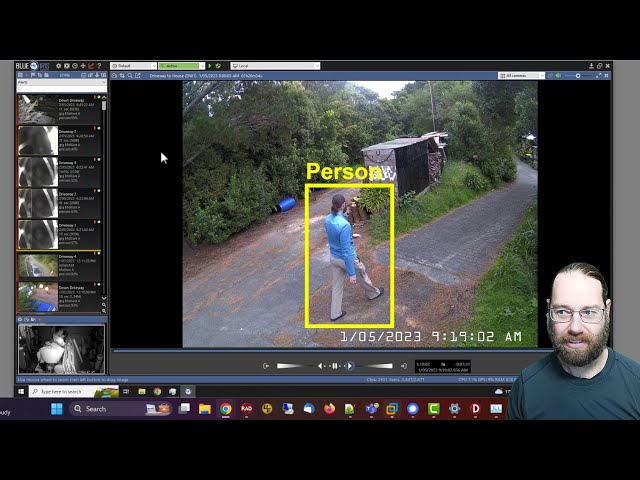Open the green Active schedule dropdown

(x=181, y=66)
